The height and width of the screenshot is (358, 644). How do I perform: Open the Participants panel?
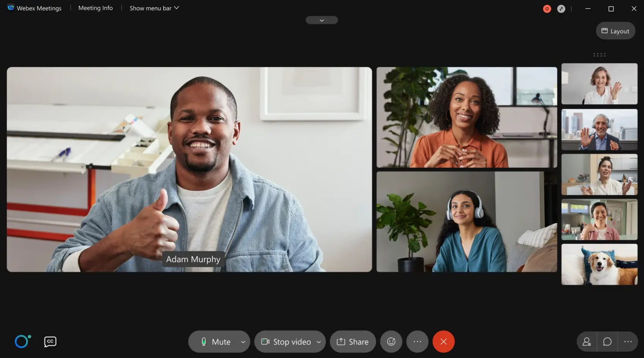click(586, 342)
